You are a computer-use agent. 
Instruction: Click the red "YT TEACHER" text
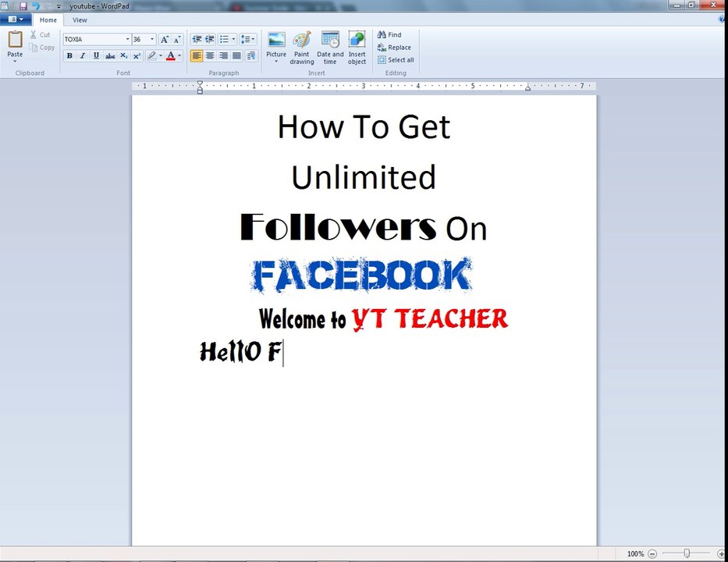tap(430, 318)
